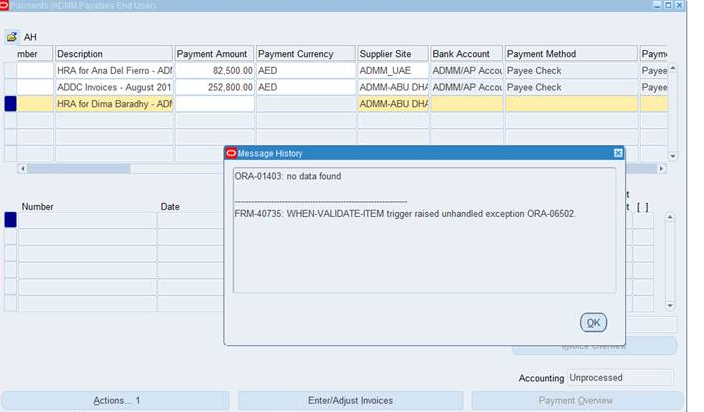704x412 pixels.
Task: Click invoices grid scroll up arrow
Action: pos(670,217)
